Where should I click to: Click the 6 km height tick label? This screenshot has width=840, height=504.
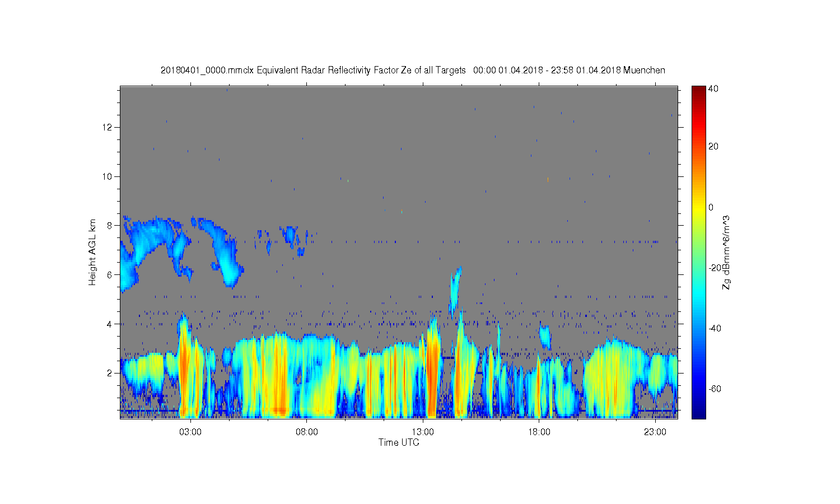coord(110,275)
